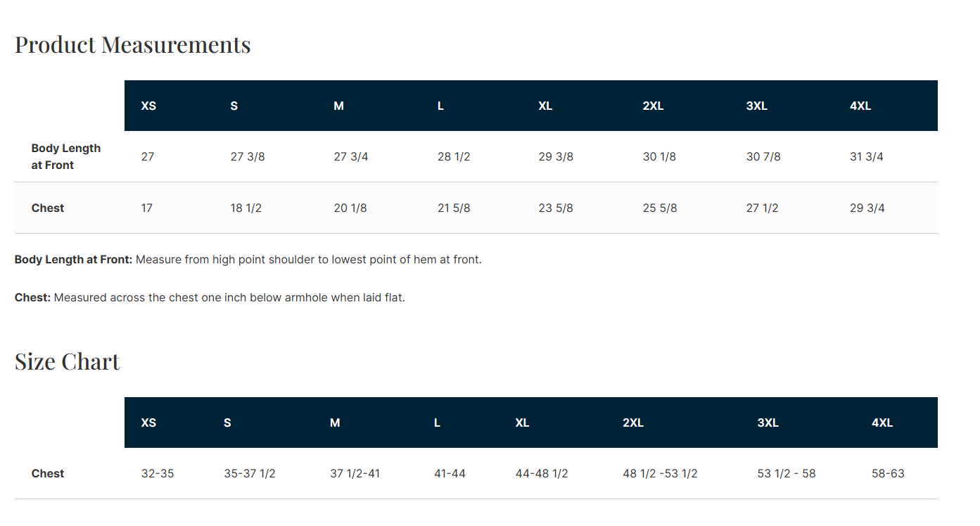This screenshot has height=526, width=980.
Task: Select the 28 1/2 body length value
Action: point(454,157)
